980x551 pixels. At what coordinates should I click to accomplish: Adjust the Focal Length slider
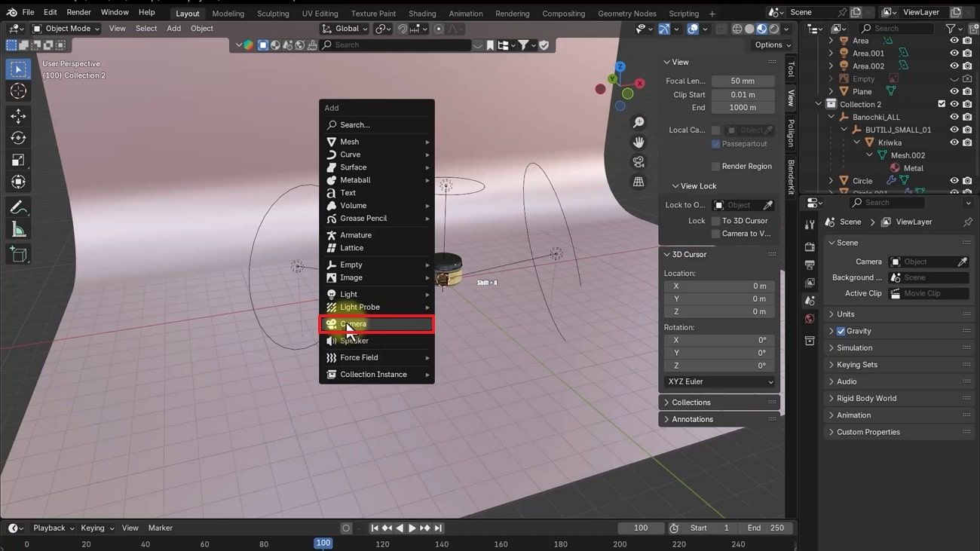click(x=743, y=81)
